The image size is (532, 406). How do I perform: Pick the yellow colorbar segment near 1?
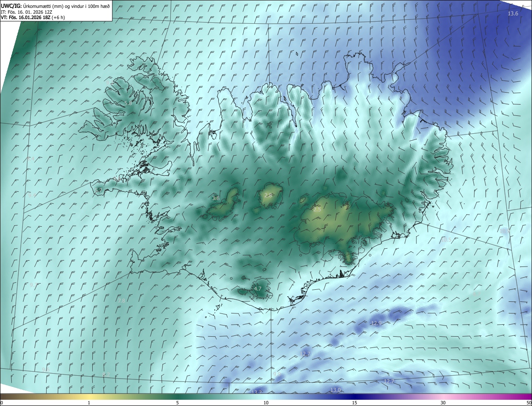pyautogui.click(x=89, y=397)
